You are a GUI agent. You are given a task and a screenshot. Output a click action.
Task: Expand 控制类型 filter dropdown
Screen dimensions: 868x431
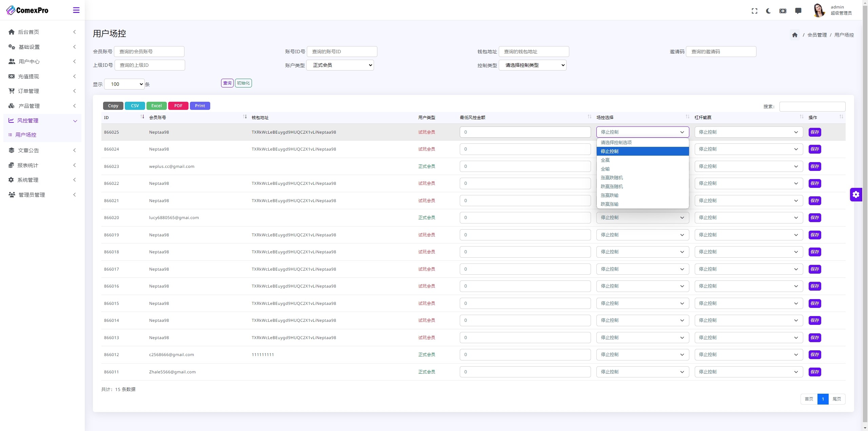533,65
